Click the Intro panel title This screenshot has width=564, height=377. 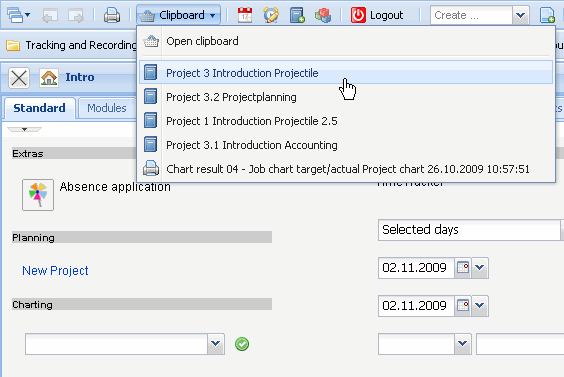tap(79, 77)
